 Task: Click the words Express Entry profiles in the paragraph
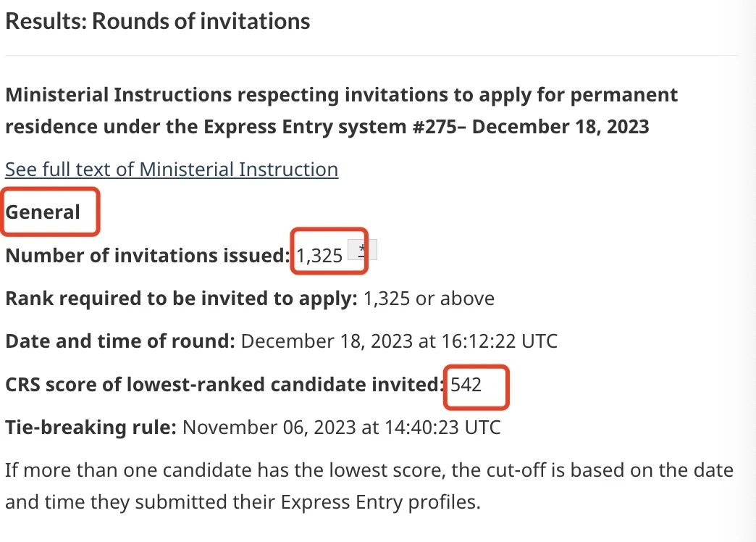[x=380, y=502]
